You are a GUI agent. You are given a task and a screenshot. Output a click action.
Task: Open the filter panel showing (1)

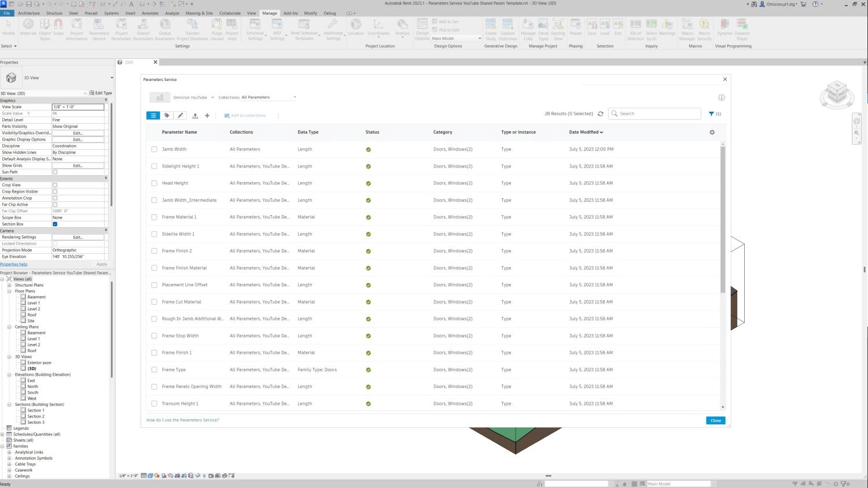(715, 114)
